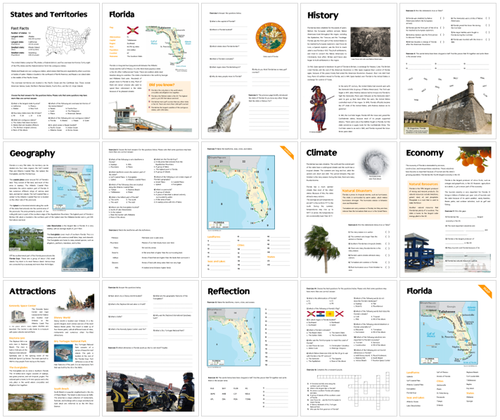This screenshot has width=500, height=420.
Task: Click the Reflection page heading
Action: coord(229,291)
